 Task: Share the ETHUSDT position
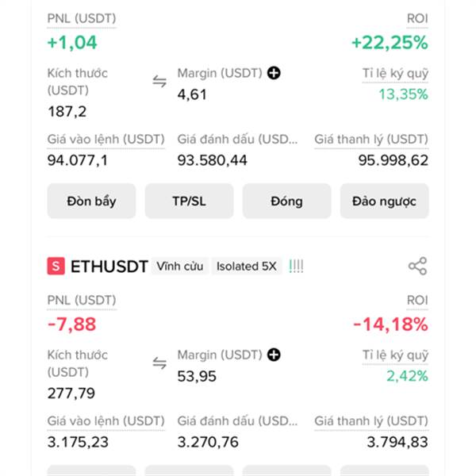pyautogui.click(x=418, y=267)
